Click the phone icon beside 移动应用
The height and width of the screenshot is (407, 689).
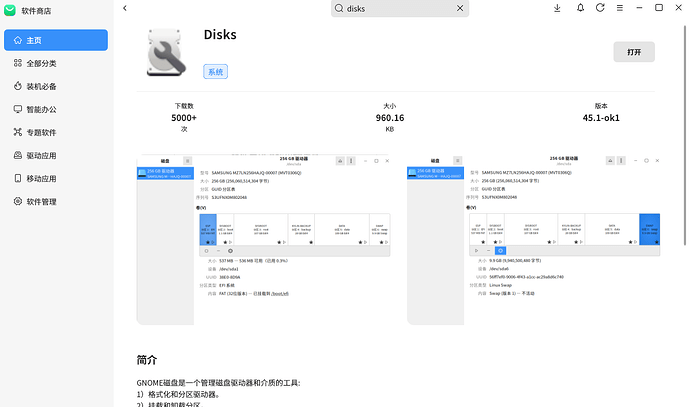click(18, 178)
